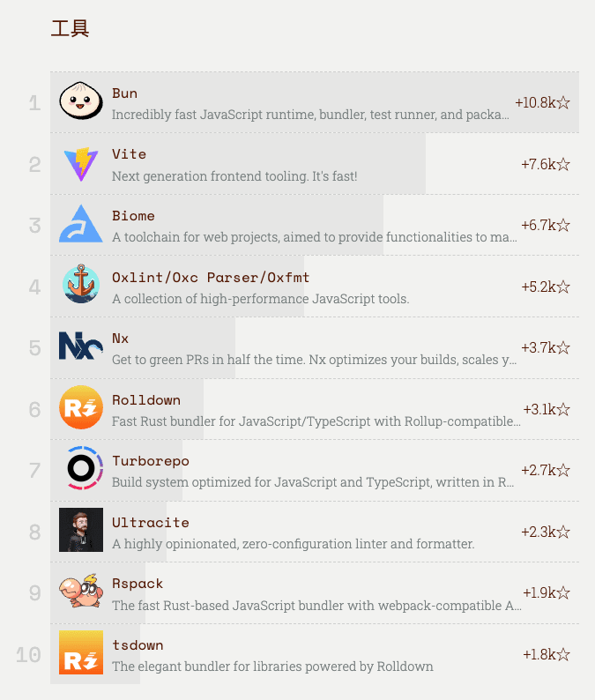
Task: Click the Oxlint anchor logo icon
Action: pos(81,284)
